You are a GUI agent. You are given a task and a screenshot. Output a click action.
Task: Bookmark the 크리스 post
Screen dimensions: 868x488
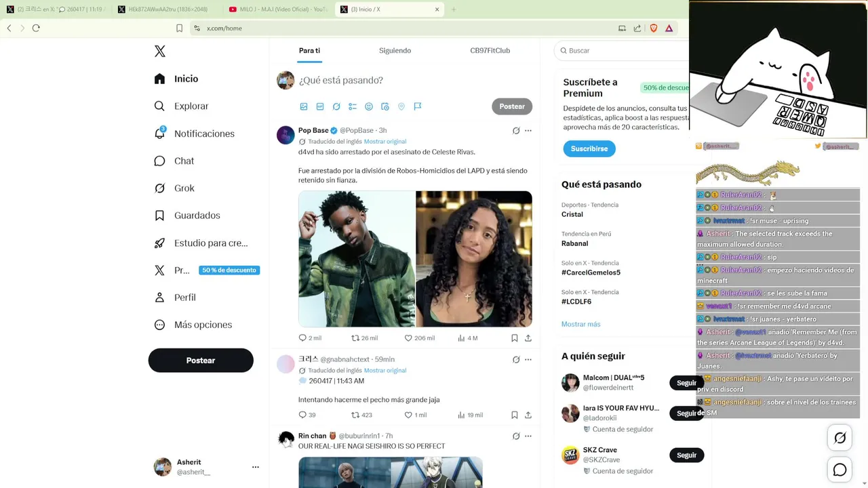515,415
